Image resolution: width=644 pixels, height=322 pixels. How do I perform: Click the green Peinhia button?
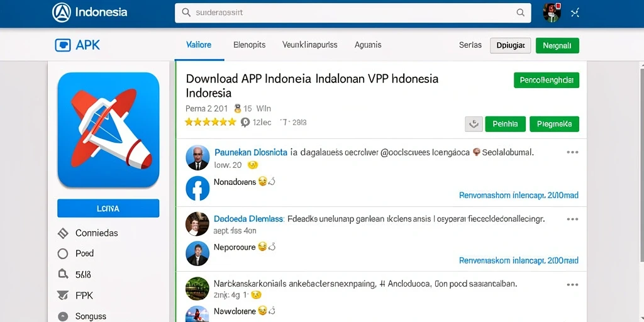click(505, 124)
